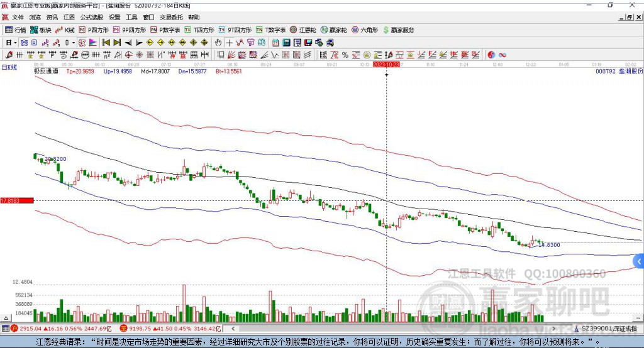Open the 江恩 menu
644x348 pixels.
tap(69, 17)
